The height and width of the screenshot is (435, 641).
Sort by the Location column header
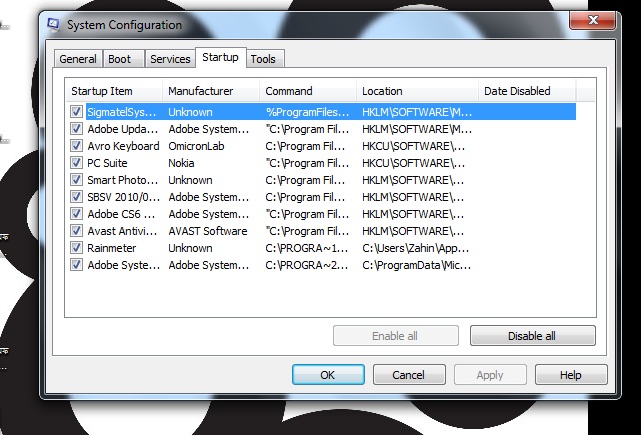pos(417,91)
